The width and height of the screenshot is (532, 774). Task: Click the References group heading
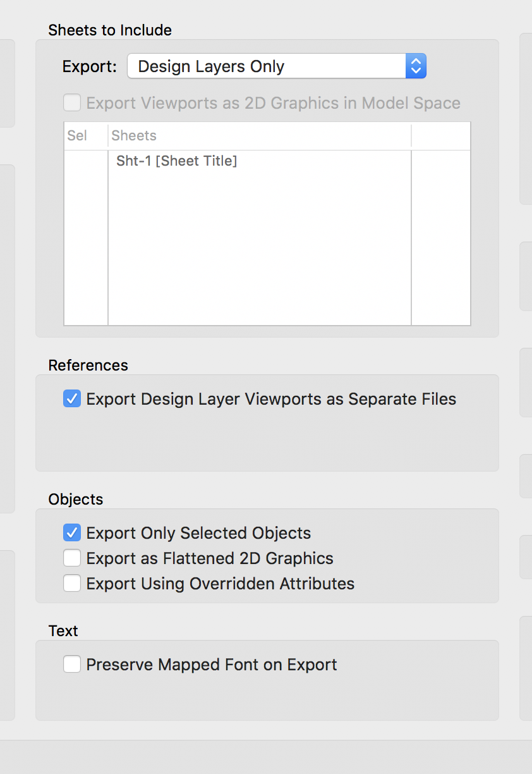(x=88, y=365)
